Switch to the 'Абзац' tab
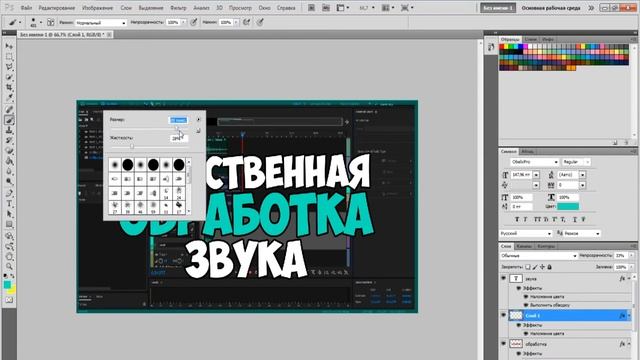This screenshot has height=360, width=640. (527, 151)
